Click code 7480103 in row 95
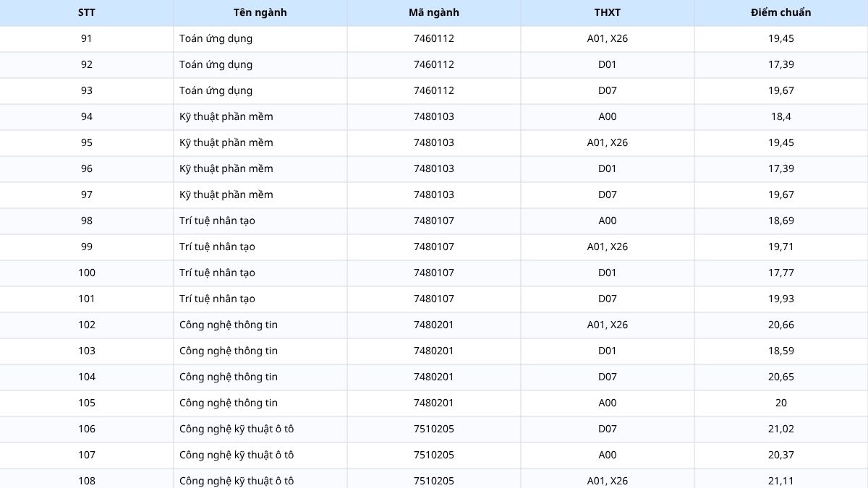Screen dimensions: 868x488 point(434,142)
